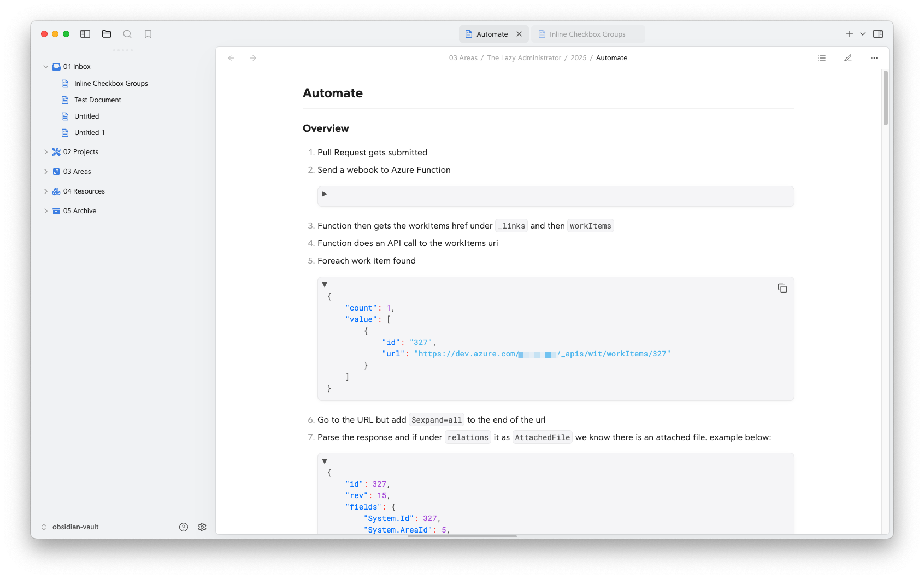Open the quick search icon
The image size is (924, 579).
127,33
